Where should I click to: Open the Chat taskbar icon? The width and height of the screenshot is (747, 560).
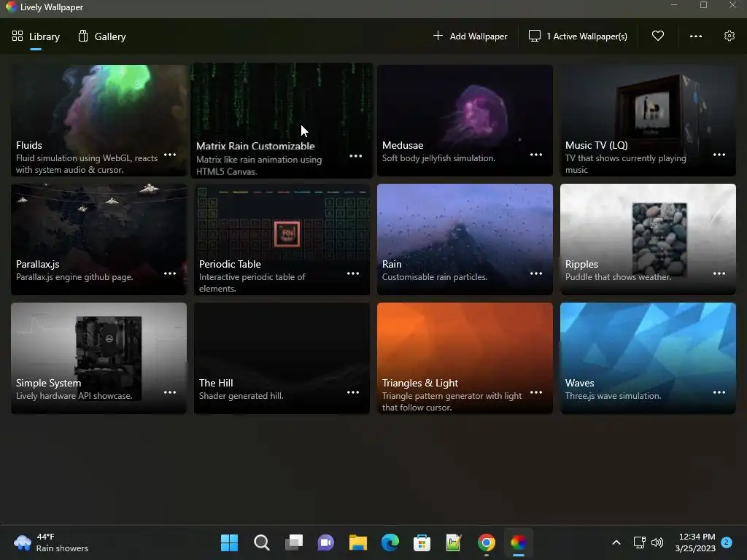[326, 542]
